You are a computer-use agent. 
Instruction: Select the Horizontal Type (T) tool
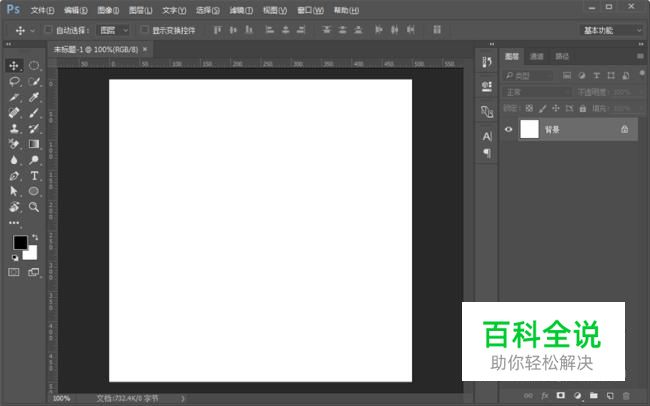click(34, 175)
